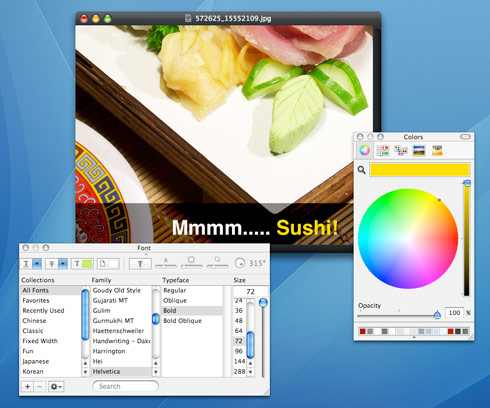Select the Fixed Width collection
The width and height of the screenshot is (490, 408).
(x=51, y=341)
